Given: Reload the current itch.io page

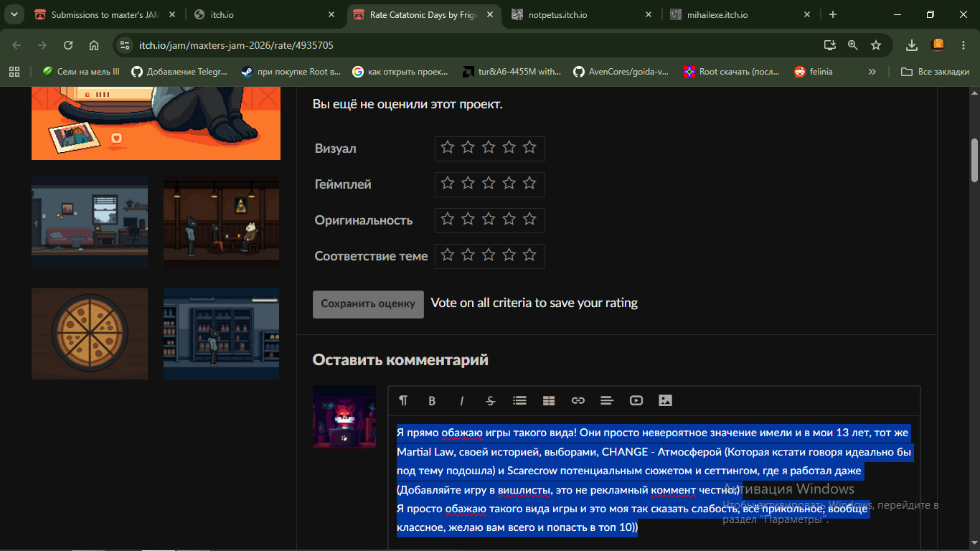Looking at the screenshot, I should click(68, 45).
